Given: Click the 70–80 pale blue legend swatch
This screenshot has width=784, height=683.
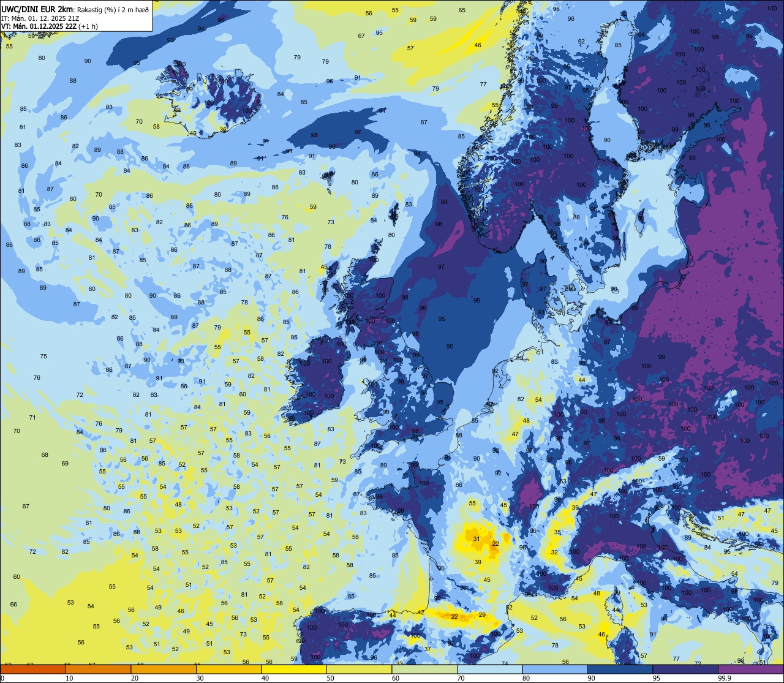Looking at the screenshot, I should click(x=489, y=670).
